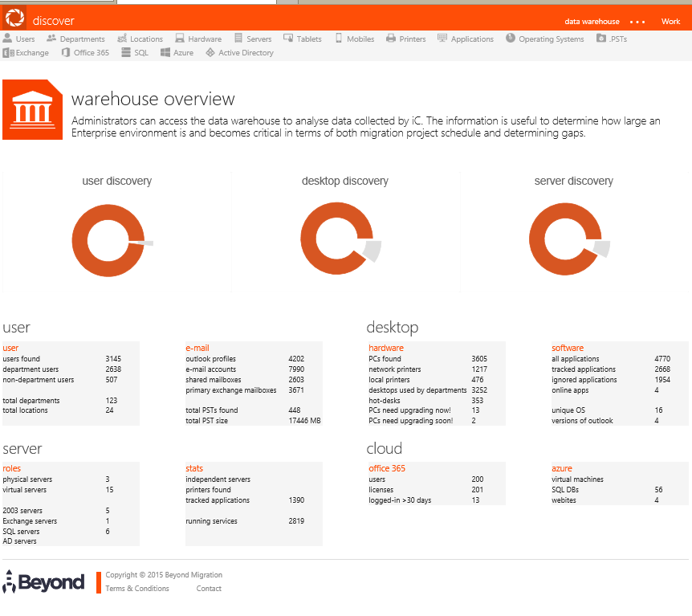Click the 'network printers' row
692x616 pixels.
pos(437,369)
